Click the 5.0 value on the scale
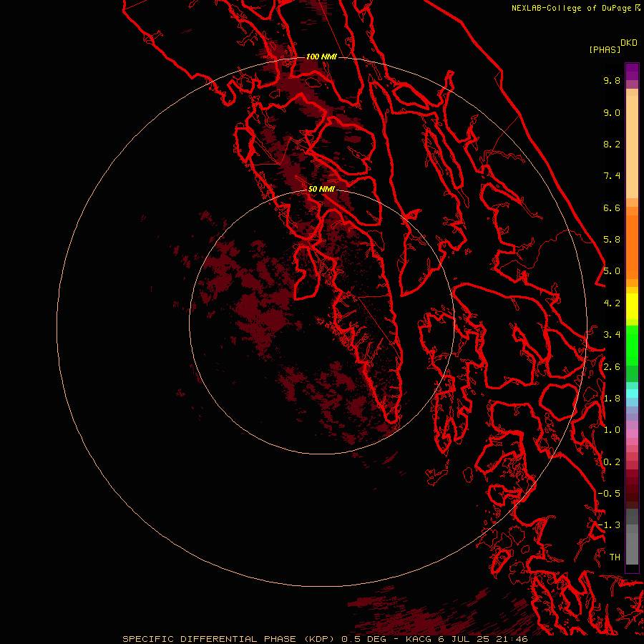 click(612, 271)
